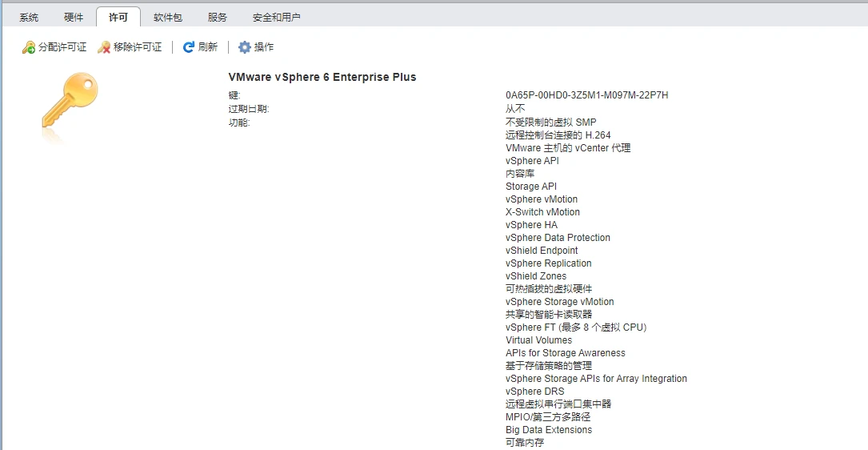This screenshot has width=868, height=450.
Task: Open the 安全和用户 tab
Action: 276,17
